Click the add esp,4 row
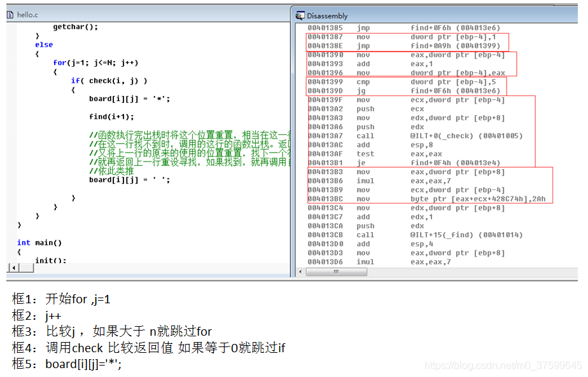 coord(370,243)
